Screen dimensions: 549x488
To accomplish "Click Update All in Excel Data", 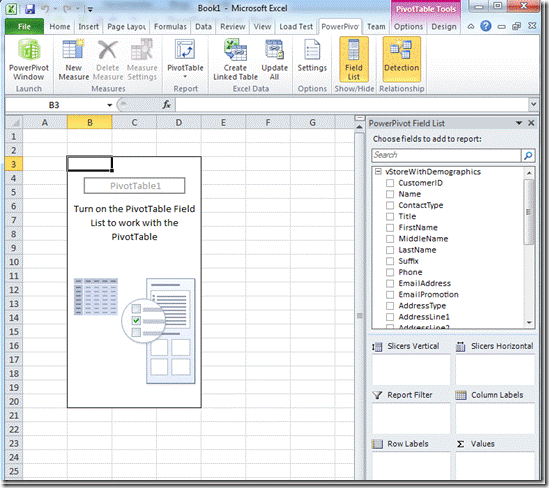I will [x=274, y=60].
